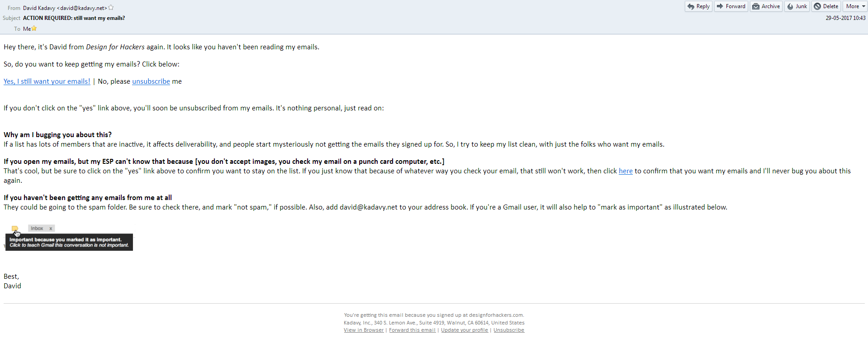
Task: Delete this email
Action: [x=826, y=6]
